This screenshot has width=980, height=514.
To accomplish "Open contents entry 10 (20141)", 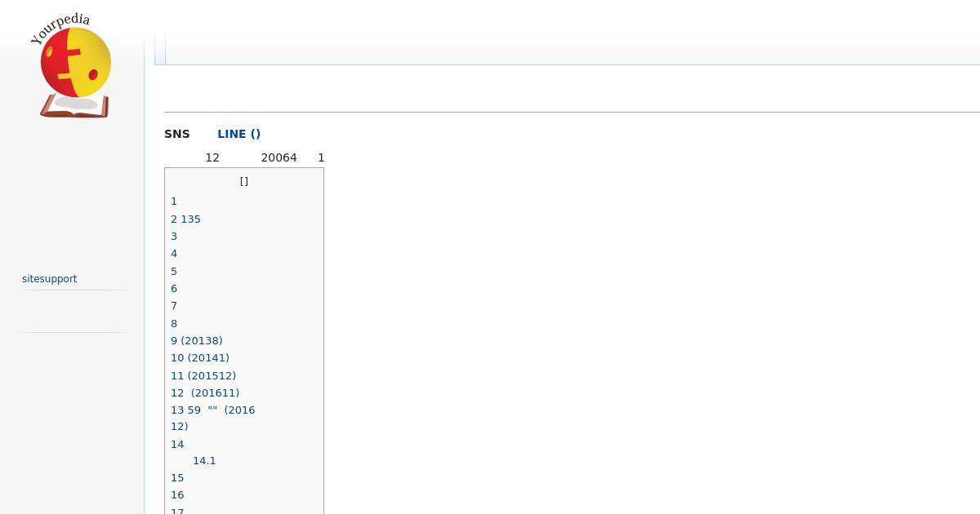I will (200, 358).
